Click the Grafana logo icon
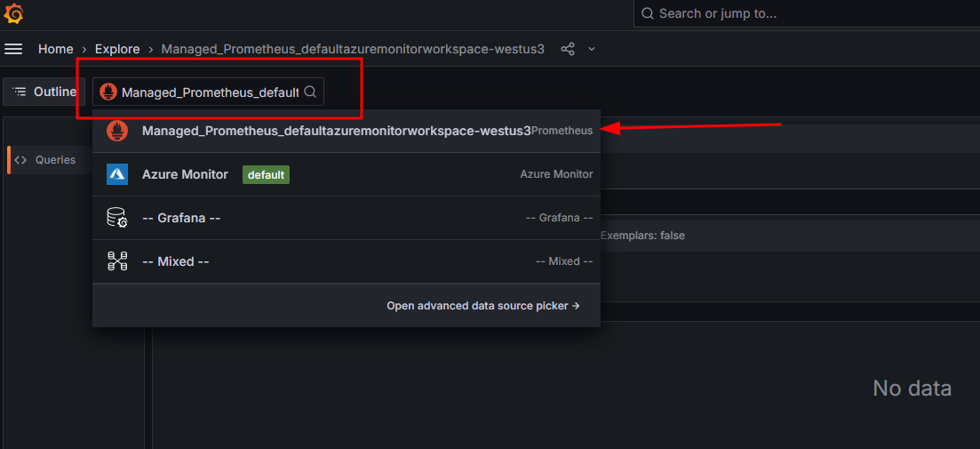Screen dimensions: 980x449 point(13,13)
